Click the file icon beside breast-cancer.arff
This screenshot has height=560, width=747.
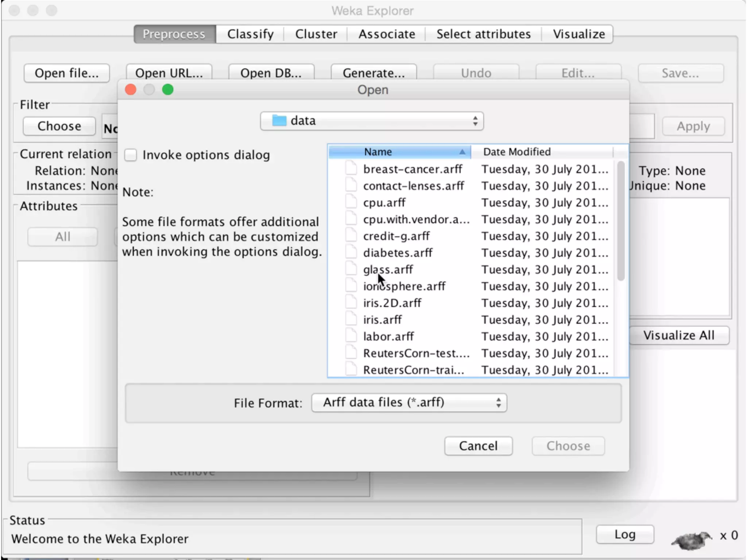tap(351, 169)
